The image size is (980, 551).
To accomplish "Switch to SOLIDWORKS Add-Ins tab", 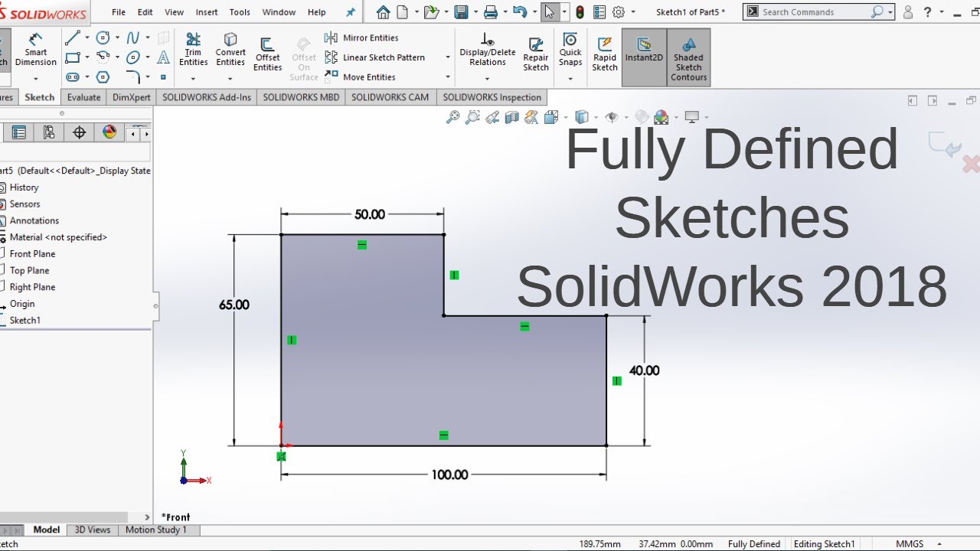I will coord(207,97).
